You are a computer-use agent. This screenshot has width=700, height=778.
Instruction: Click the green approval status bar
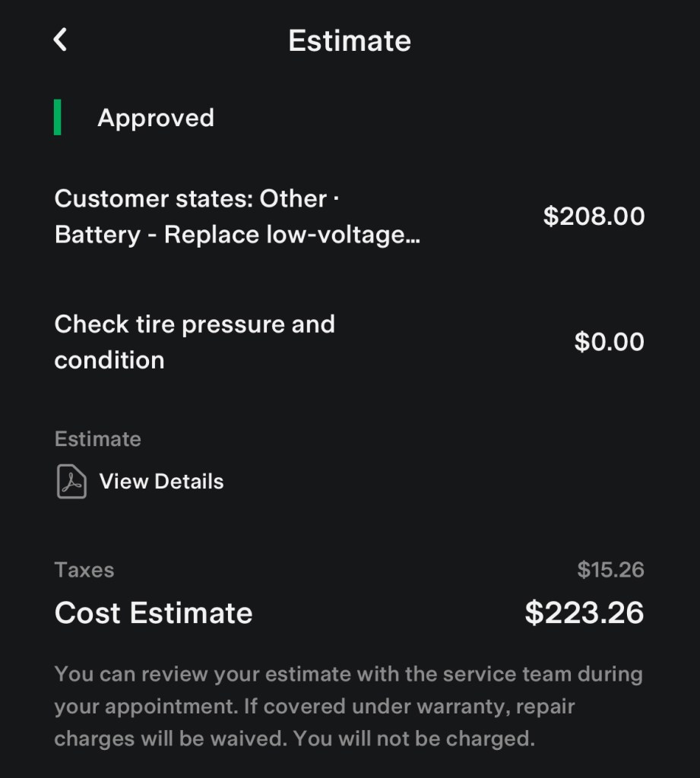pos(58,119)
